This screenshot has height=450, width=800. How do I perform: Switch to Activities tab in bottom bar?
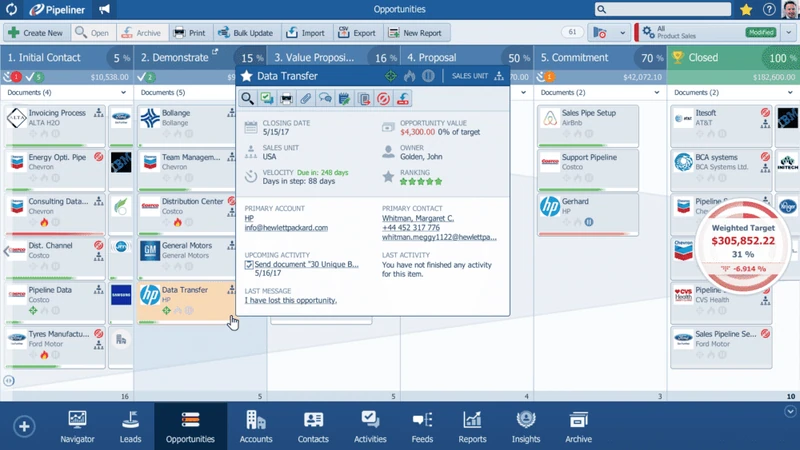pyautogui.click(x=370, y=427)
